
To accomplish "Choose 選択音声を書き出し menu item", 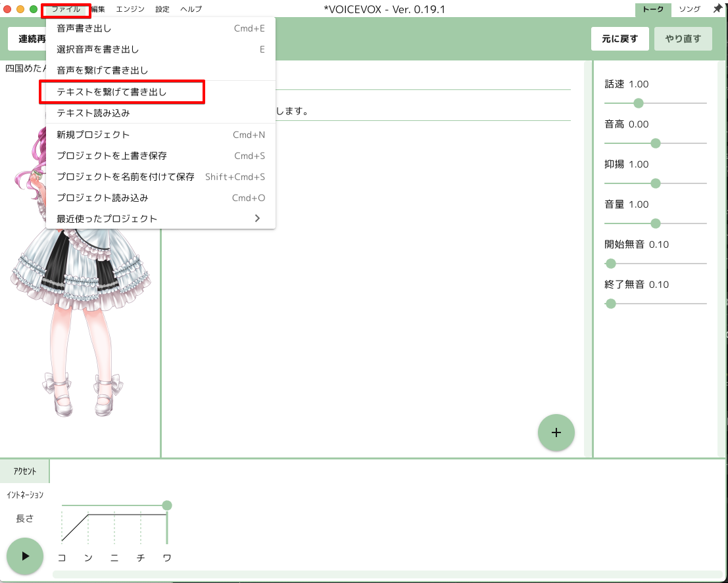I will 160,49.
